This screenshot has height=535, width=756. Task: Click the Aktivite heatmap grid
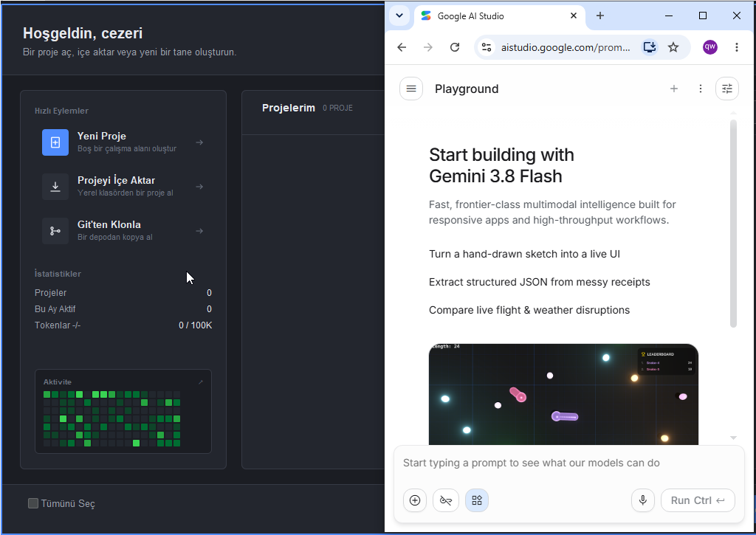112,419
